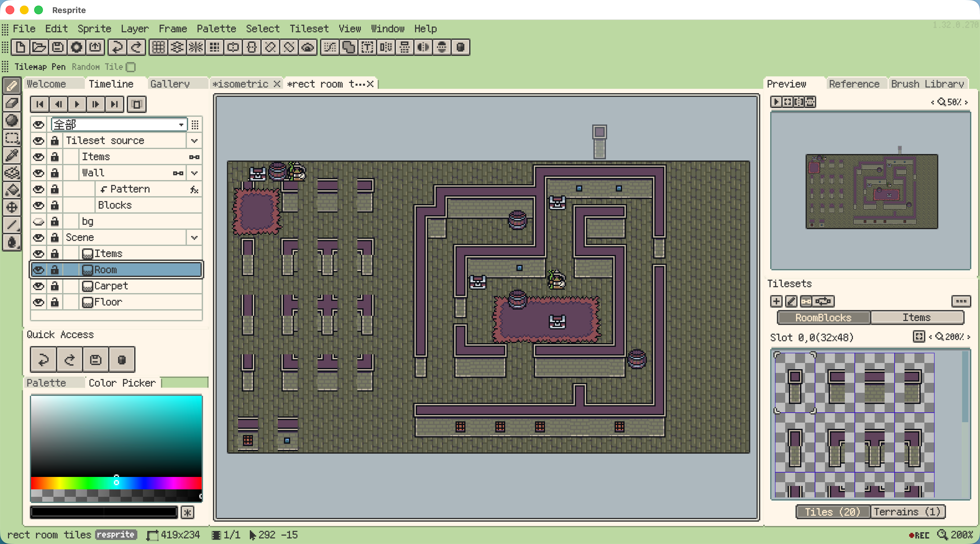The width and height of the screenshot is (980, 544).
Task: Click the play button in timeline controls
Action: click(77, 104)
